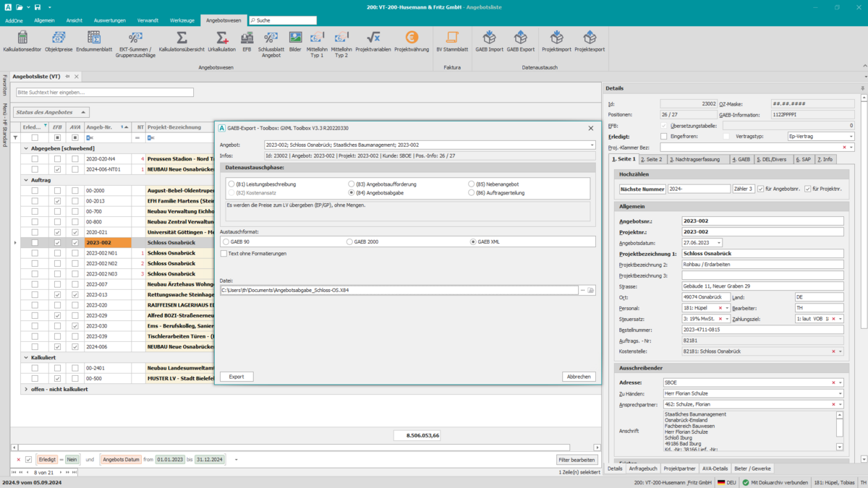868x488 pixels.
Task: Click the GAEB Import icon
Action: [490, 41]
